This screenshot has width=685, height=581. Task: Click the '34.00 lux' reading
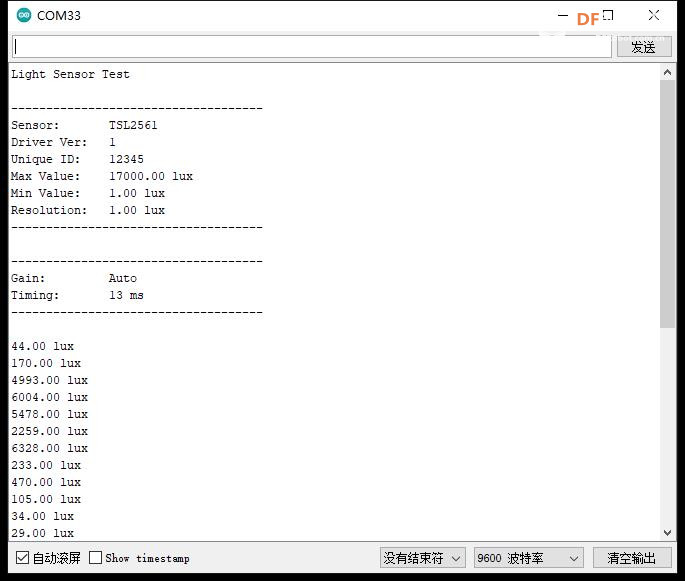click(42, 517)
